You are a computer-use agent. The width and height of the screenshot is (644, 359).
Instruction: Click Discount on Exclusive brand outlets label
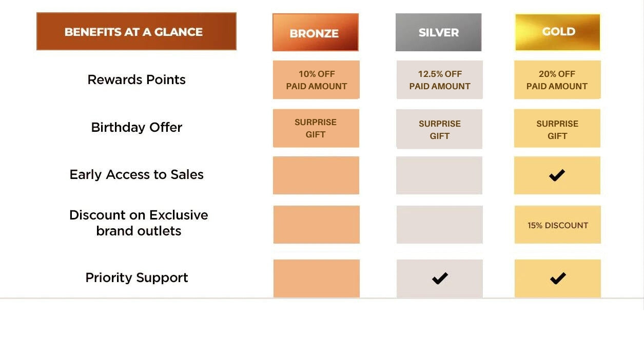pos(139,223)
